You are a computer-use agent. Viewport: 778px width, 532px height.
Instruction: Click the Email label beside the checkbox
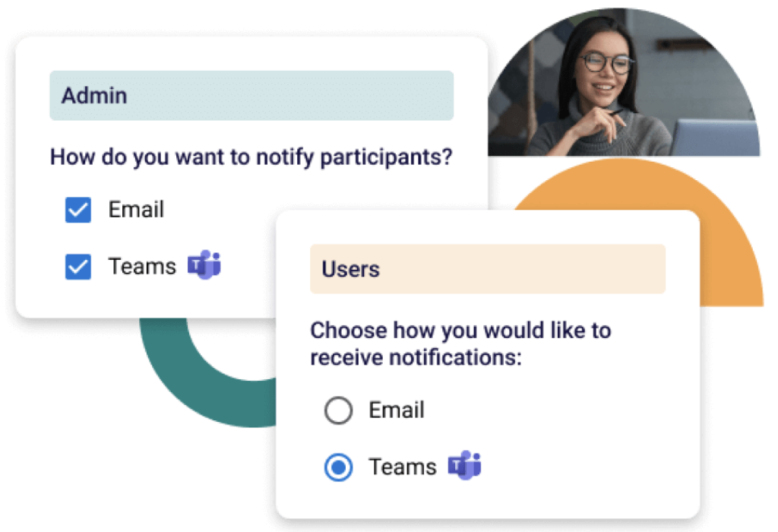click(x=136, y=210)
